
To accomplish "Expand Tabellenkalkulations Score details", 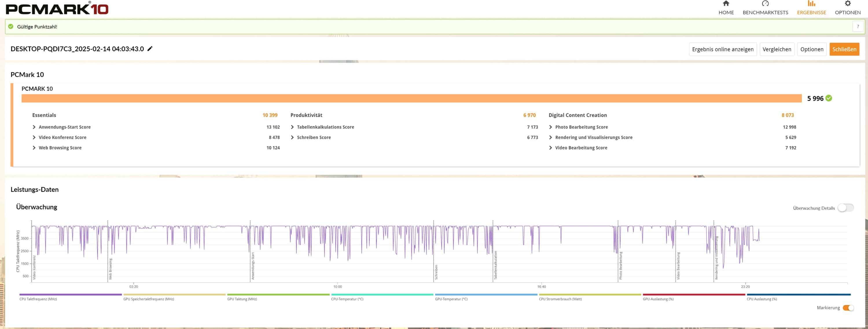I will pos(292,127).
